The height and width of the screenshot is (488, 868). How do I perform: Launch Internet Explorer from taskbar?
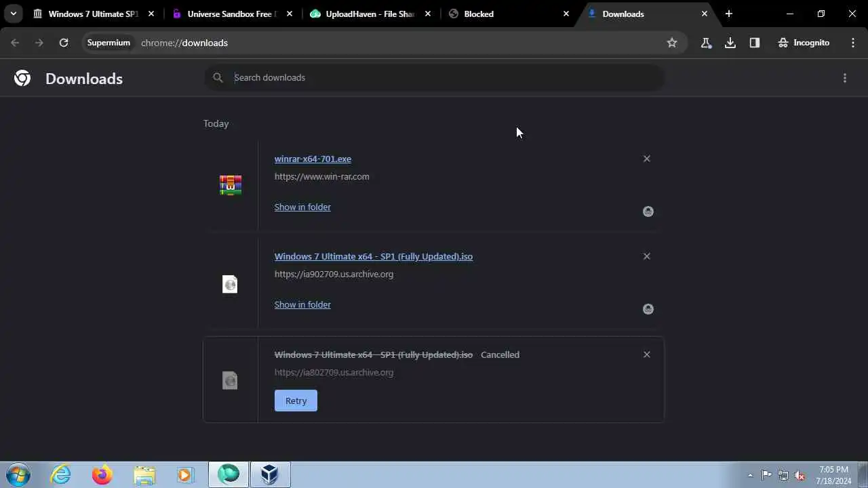point(61,474)
